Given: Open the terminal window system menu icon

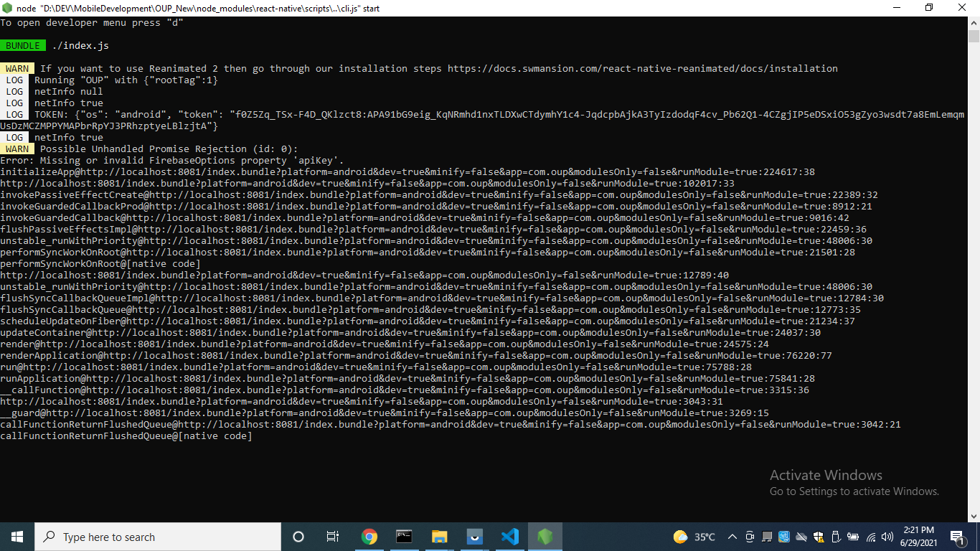Looking at the screenshot, I should [x=7, y=7].
